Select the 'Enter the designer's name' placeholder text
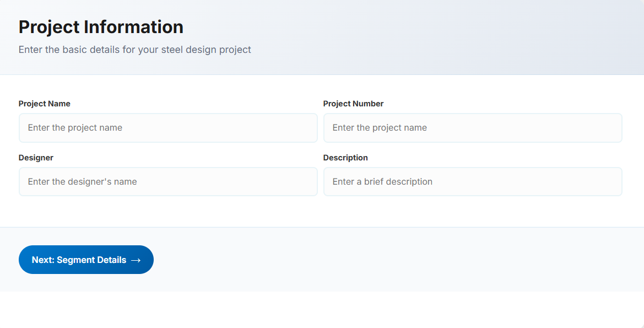The width and height of the screenshot is (644, 328). (x=82, y=181)
